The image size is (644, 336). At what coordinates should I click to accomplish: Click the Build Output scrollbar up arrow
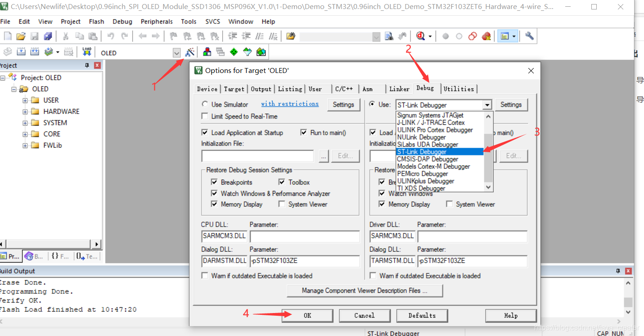[x=628, y=283]
